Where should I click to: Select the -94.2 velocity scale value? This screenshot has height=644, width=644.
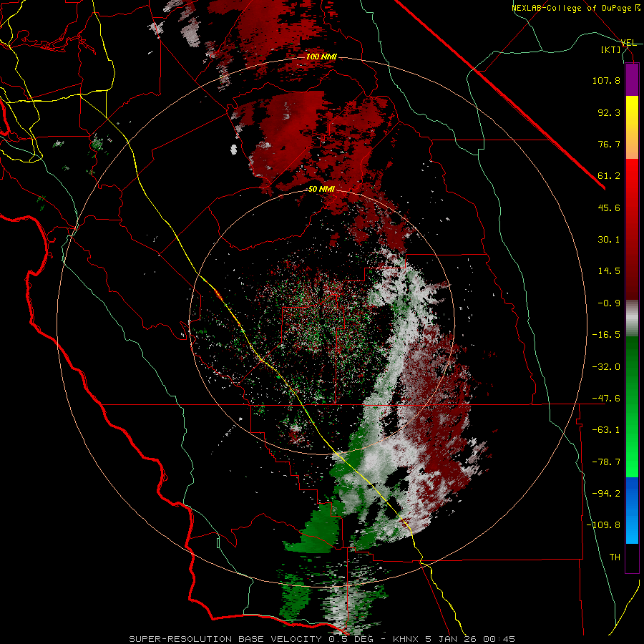[606, 494]
